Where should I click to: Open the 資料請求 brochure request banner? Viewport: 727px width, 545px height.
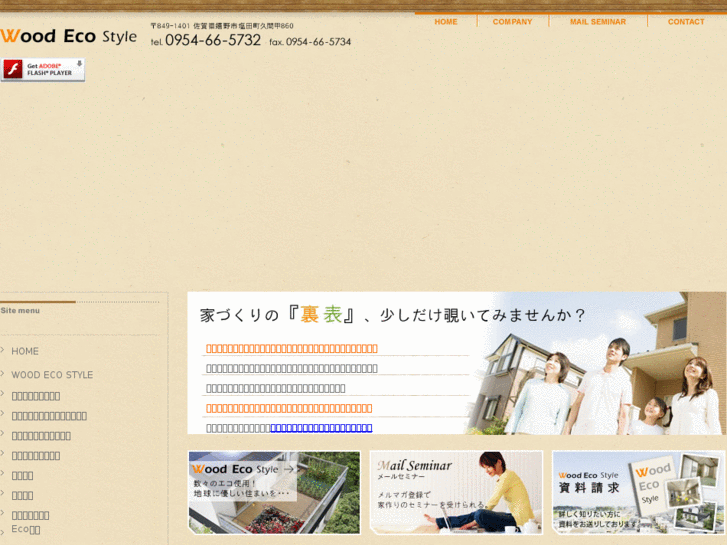click(x=638, y=492)
